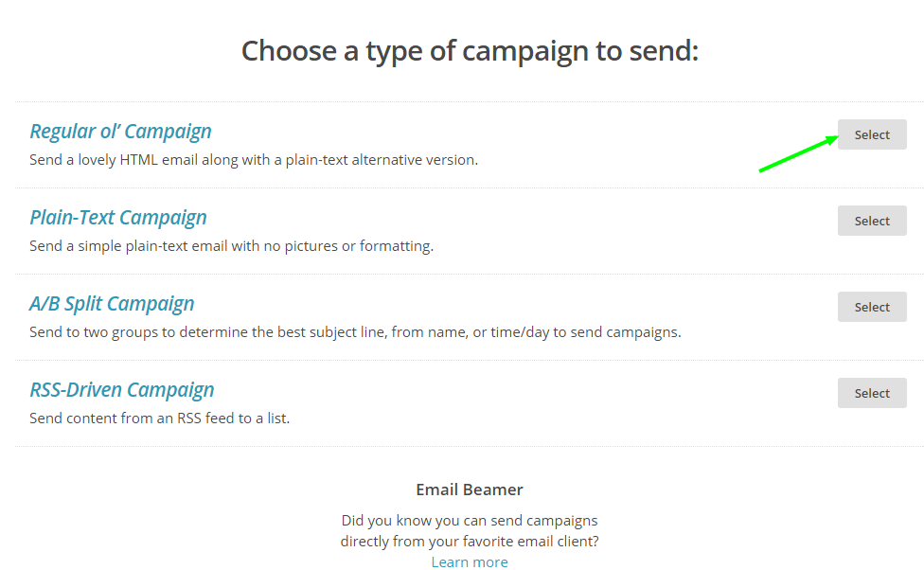Click the 'Send content from an RSS feed' text
The image size is (924, 570).
coord(159,419)
